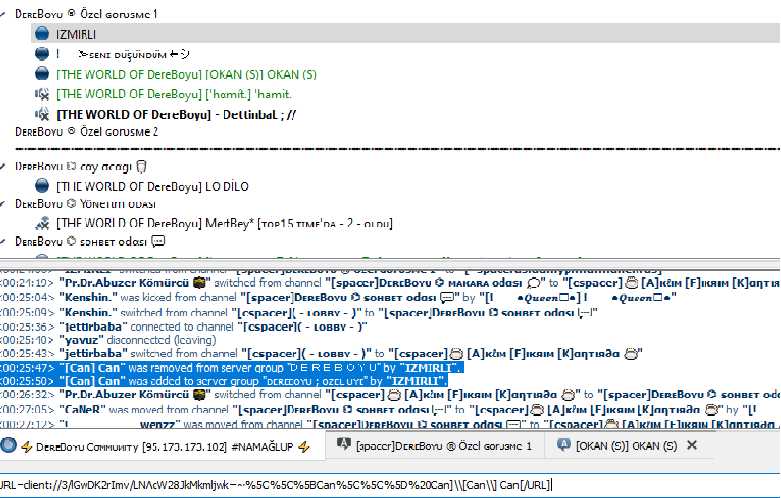Click the cup icon after çay ocağı channel
The width and height of the screenshot is (781, 498).
point(141,166)
